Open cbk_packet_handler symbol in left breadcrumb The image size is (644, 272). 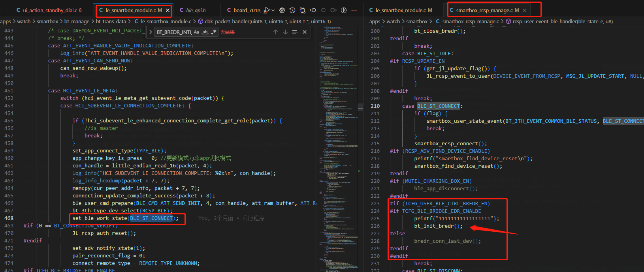coord(264,21)
